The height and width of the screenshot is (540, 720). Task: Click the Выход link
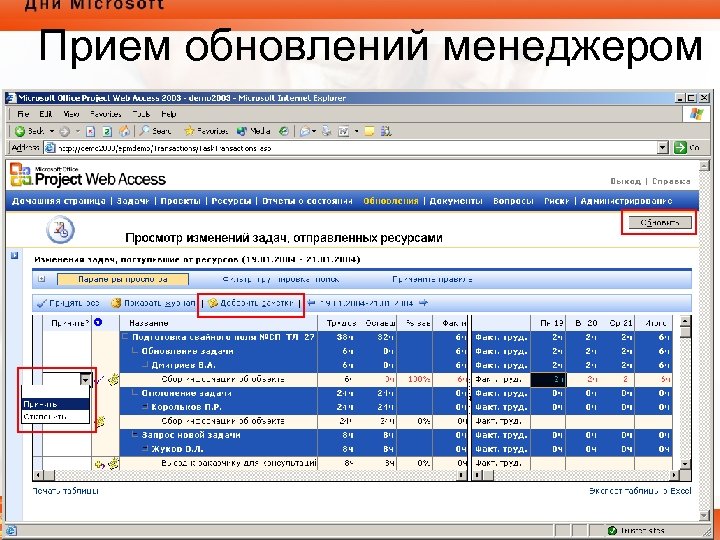625,181
